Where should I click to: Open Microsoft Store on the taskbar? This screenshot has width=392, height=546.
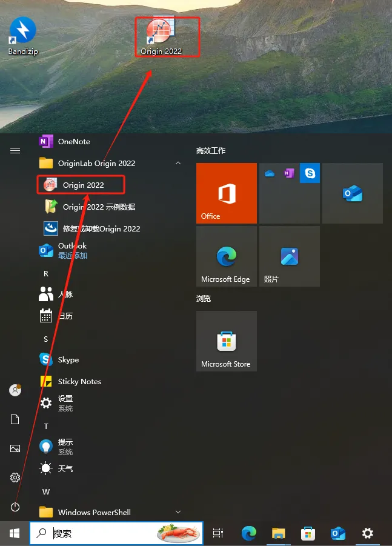[x=308, y=533]
